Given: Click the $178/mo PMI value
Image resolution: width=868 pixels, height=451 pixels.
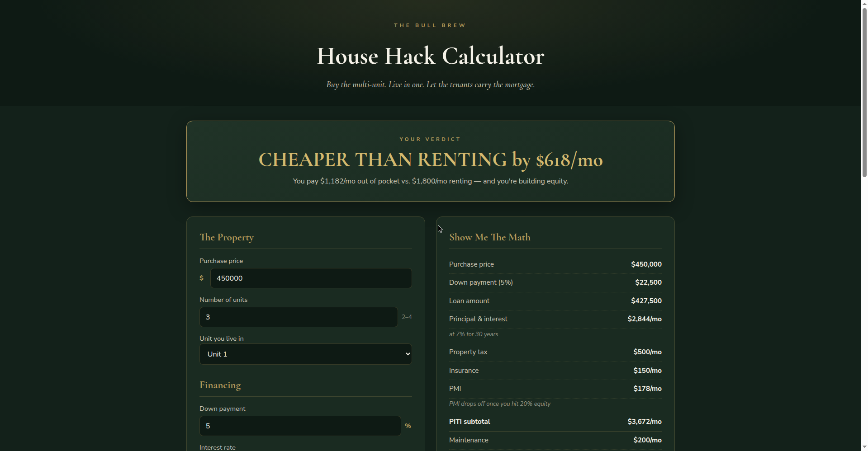Looking at the screenshot, I should click(x=647, y=389).
